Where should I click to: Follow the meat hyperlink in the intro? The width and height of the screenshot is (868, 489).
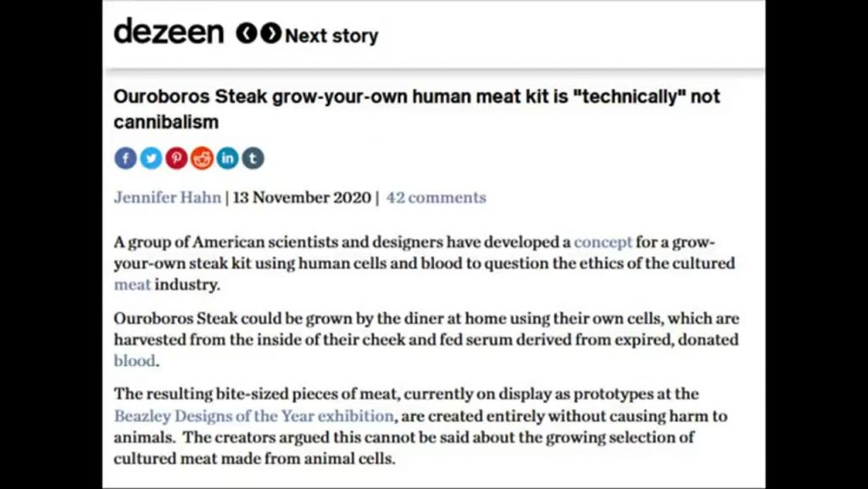(131, 286)
